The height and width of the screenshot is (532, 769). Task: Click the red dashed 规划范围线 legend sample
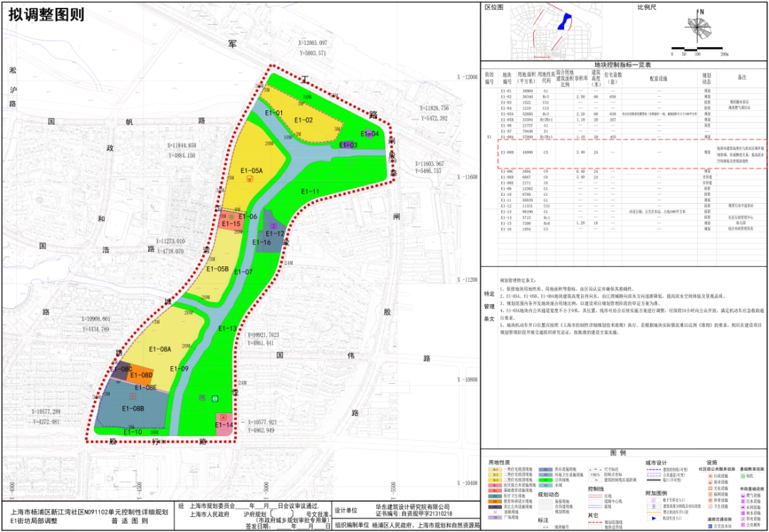595,522
